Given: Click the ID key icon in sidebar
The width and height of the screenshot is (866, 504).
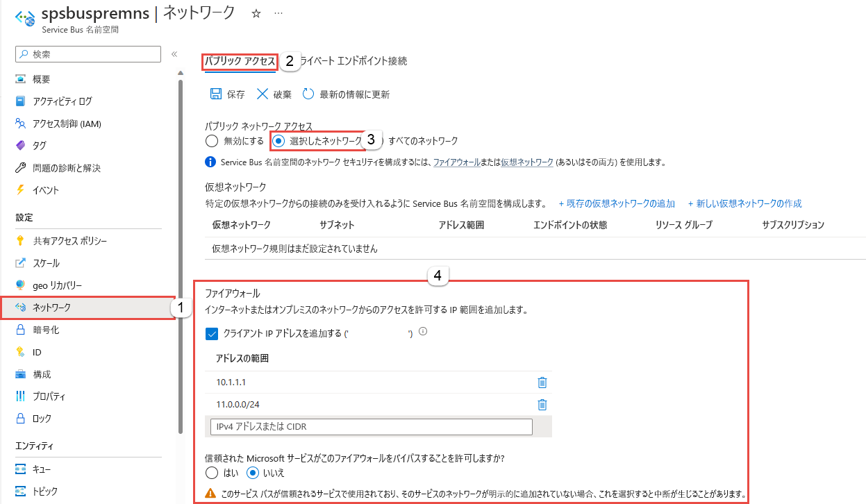Looking at the screenshot, I should coord(21,352).
